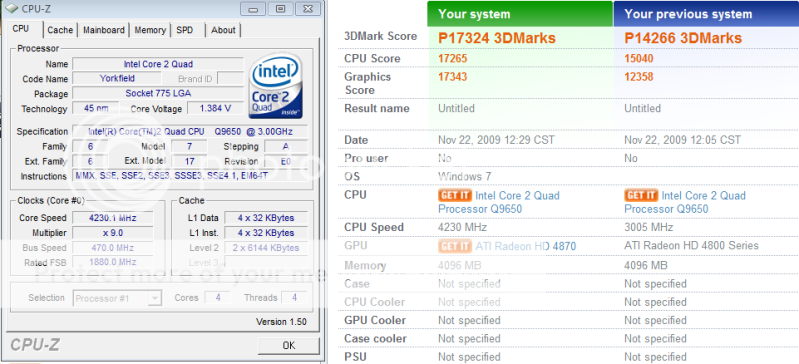Click the CPU Speed value 3005 MHz

coord(649,227)
